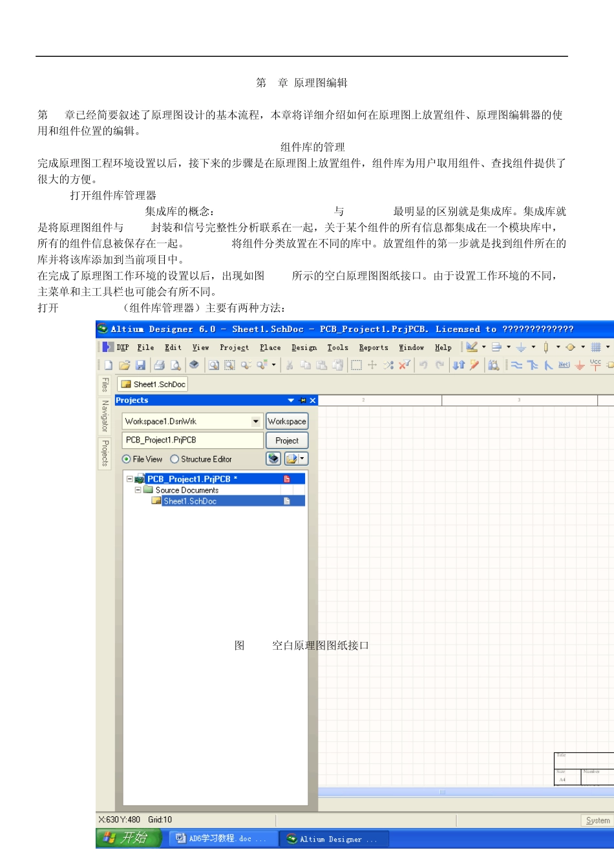614x868 pixels.
Task: Click the Projects panel pin icon
Action: click(x=303, y=400)
